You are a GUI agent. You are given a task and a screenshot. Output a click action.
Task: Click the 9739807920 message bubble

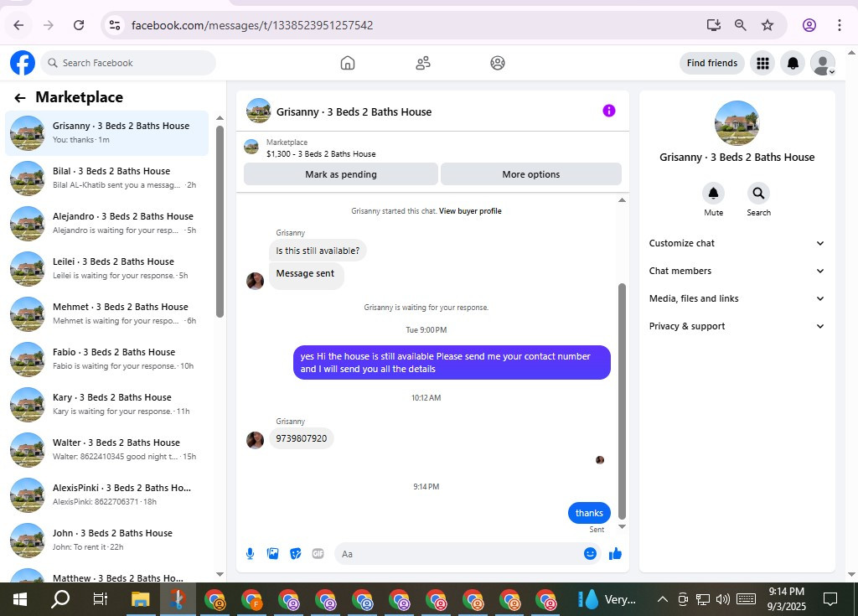[302, 438]
